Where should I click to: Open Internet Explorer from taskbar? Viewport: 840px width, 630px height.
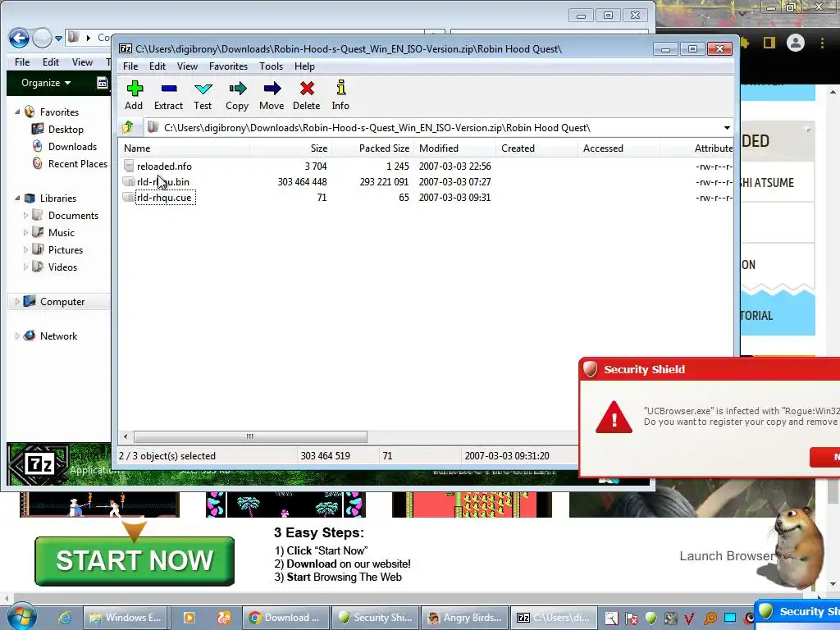[x=65, y=618]
